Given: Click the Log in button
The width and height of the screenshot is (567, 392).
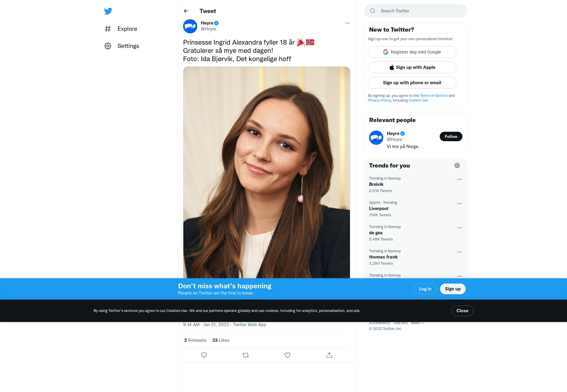Looking at the screenshot, I should 425,289.
